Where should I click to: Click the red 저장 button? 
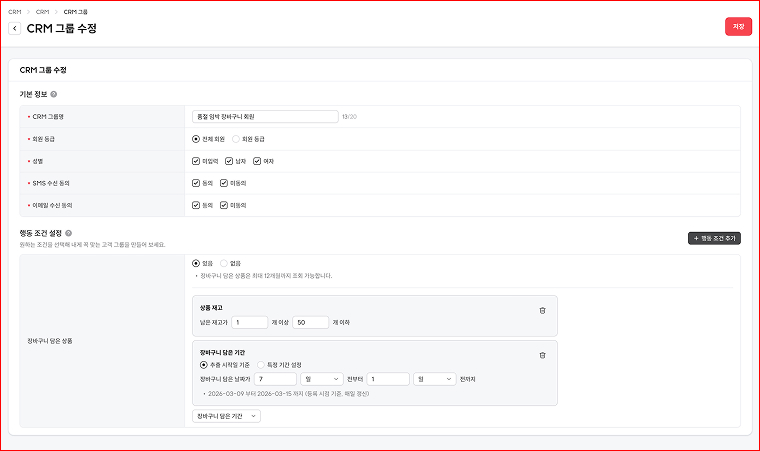(738, 27)
